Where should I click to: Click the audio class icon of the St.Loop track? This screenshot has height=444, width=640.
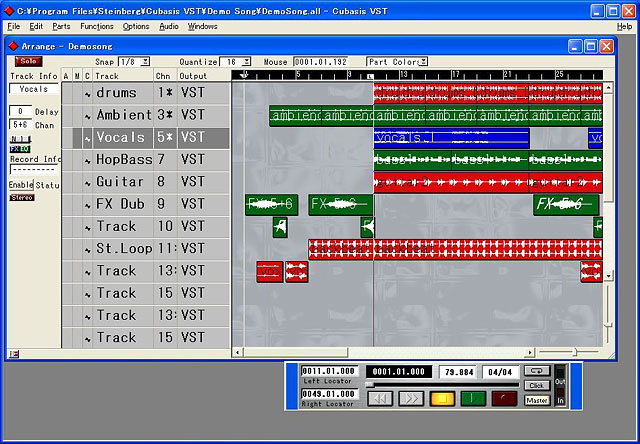click(x=87, y=250)
